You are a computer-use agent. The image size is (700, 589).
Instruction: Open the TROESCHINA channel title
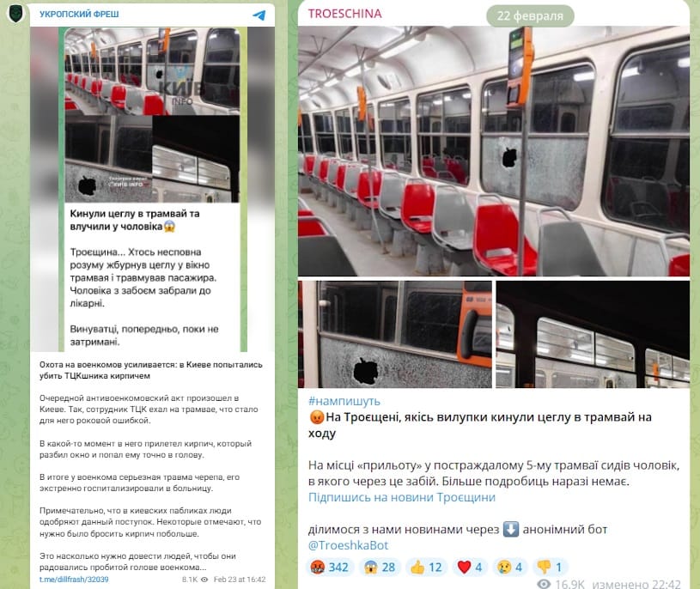[x=345, y=14]
